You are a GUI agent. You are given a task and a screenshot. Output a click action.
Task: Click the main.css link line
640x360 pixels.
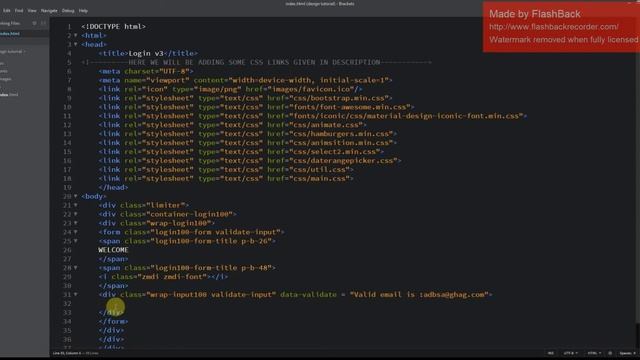click(226, 178)
